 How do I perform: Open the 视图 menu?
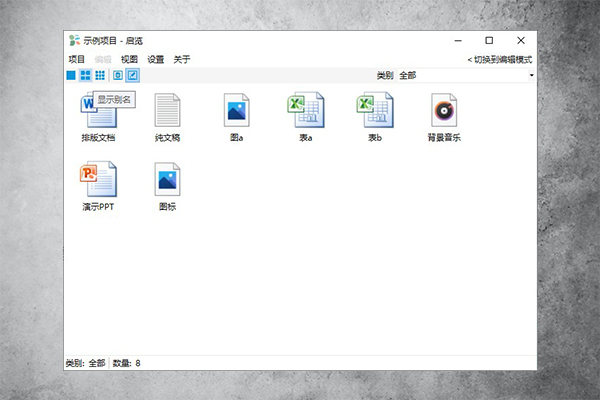(x=129, y=59)
